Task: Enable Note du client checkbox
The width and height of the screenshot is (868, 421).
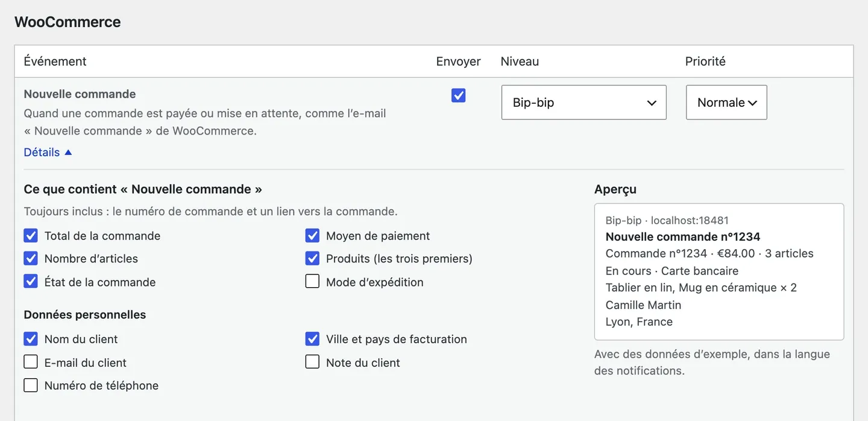Action: tap(312, 362)
